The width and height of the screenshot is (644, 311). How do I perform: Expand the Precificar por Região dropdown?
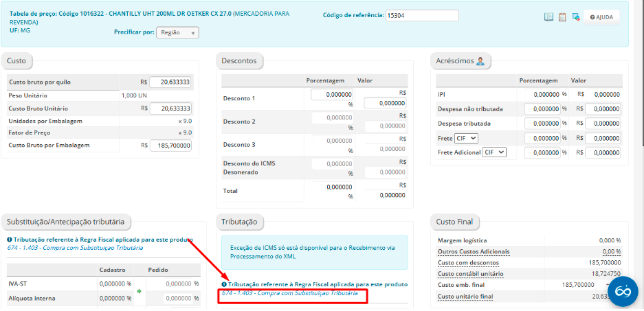[x=177, y=32]
